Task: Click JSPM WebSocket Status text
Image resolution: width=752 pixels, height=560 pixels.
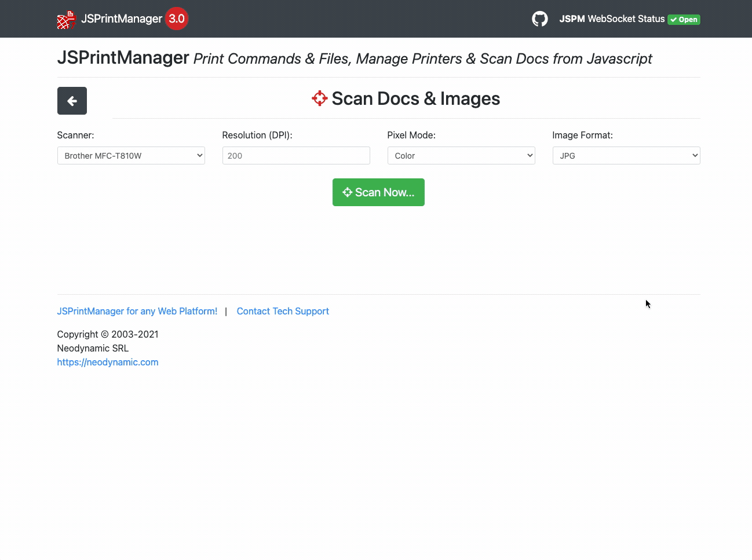Action: click(612, 19)
